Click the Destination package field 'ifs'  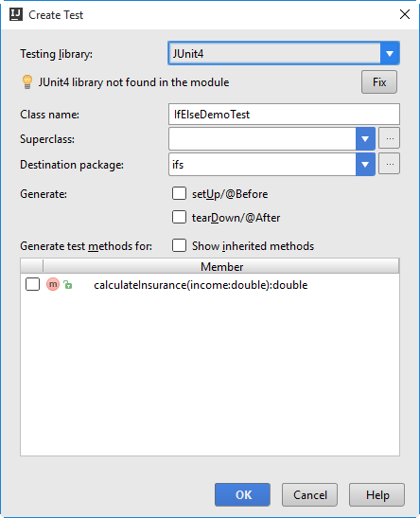tap(262, 164)
